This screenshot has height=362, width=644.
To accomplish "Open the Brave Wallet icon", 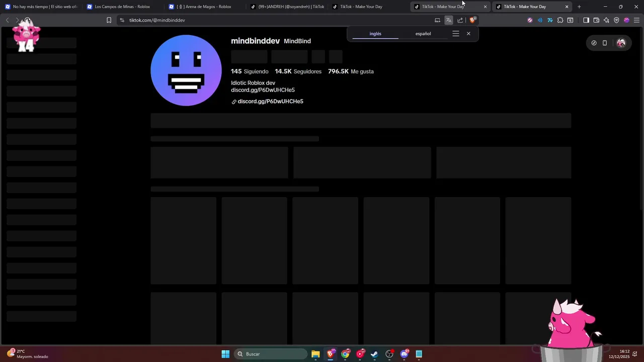I will pyautogui.click(x=596, y=20).
